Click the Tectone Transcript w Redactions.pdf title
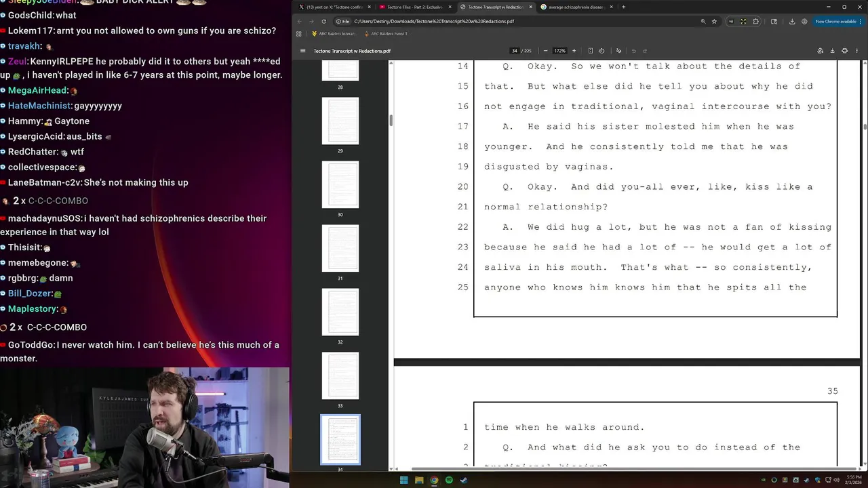Screen dimensions: 868x488 point(352,51)
